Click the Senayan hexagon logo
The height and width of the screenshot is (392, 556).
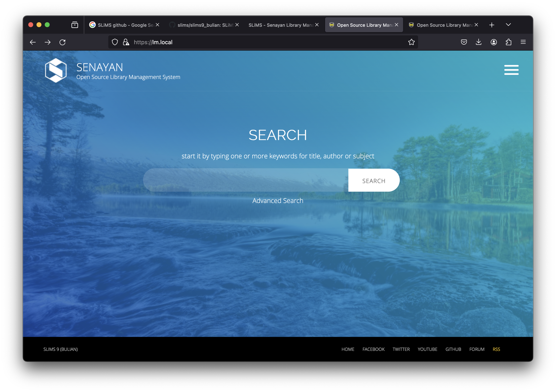coord(56,70)
